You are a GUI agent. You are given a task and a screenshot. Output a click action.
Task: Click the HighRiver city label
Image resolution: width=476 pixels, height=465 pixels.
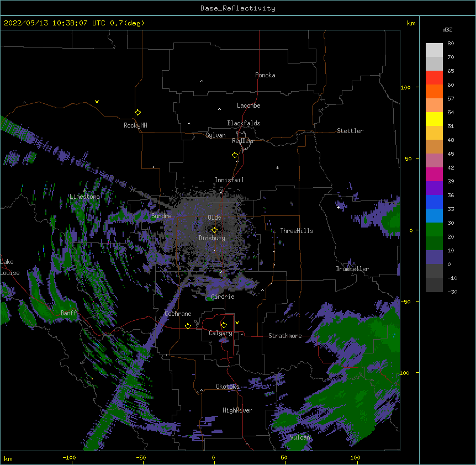pyautogui.click(x=237, y=410)
